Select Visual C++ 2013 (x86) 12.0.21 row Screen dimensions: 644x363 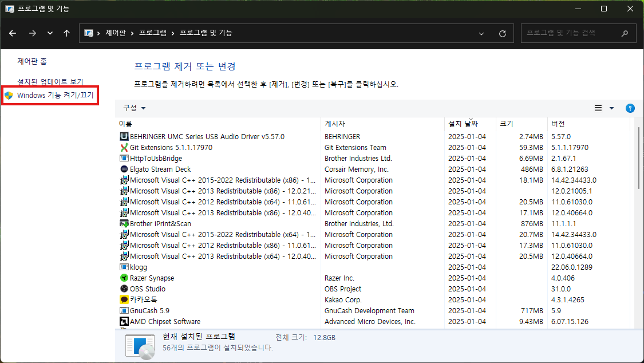click(373, 191)
